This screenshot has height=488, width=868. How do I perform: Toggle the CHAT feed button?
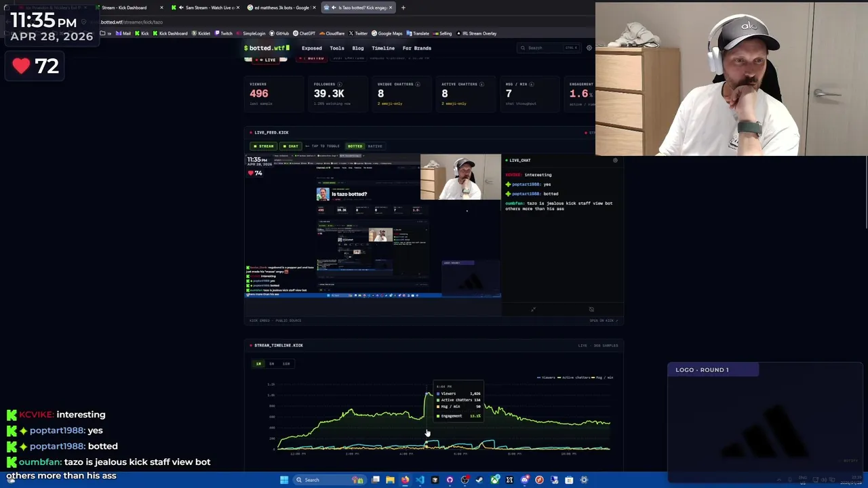click(290, 146)
